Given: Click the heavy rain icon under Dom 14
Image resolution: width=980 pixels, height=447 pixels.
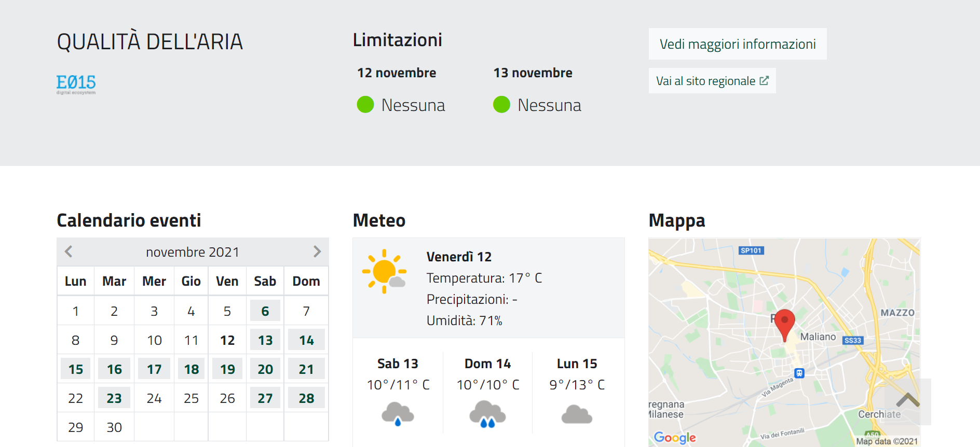Looking at the screenshot, I should [487, 414].
